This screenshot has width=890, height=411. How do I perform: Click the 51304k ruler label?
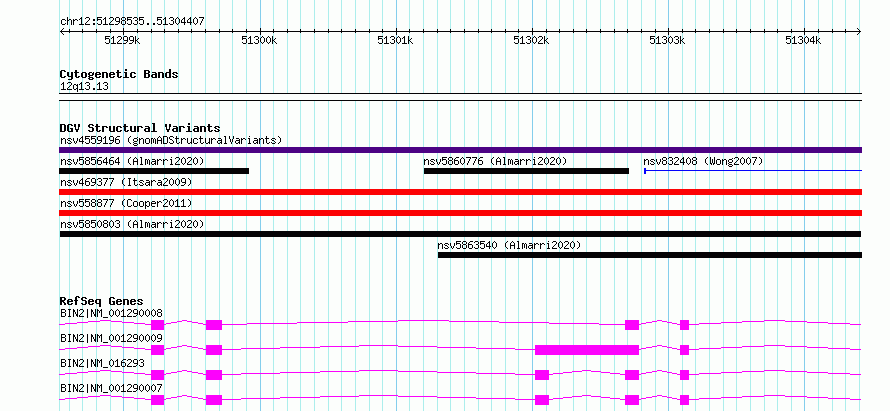pos(803,40)
